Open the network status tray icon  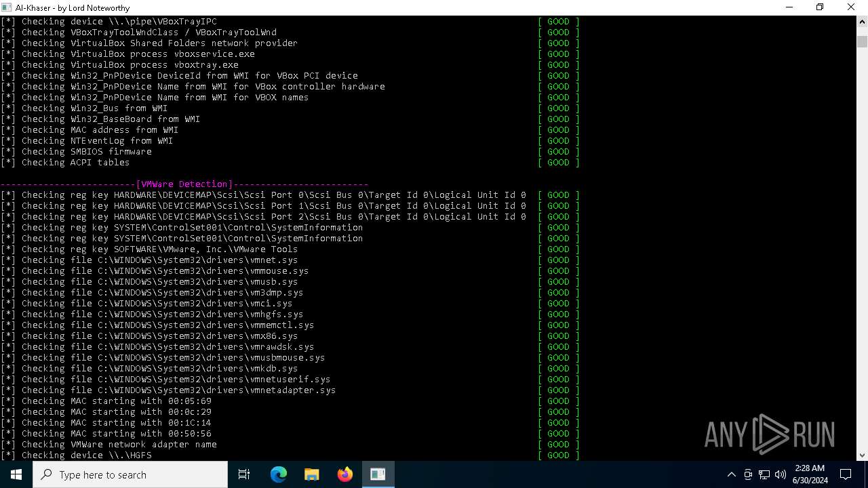click(x=764, y=474)
